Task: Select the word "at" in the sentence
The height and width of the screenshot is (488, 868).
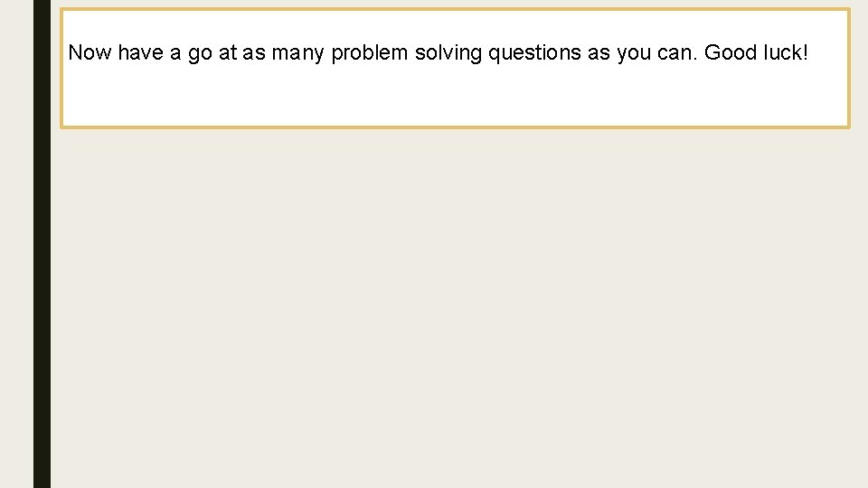Action: 228,52
